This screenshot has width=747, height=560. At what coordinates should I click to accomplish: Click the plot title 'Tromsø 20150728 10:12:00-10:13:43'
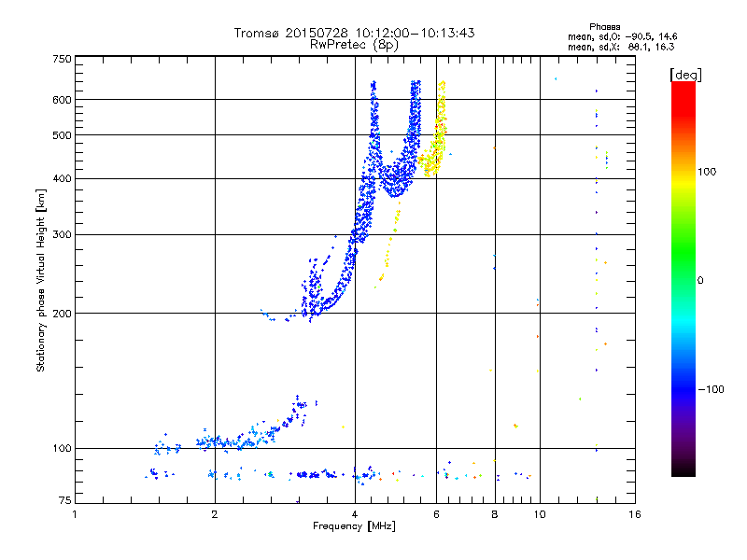click(x=354, y=33)
